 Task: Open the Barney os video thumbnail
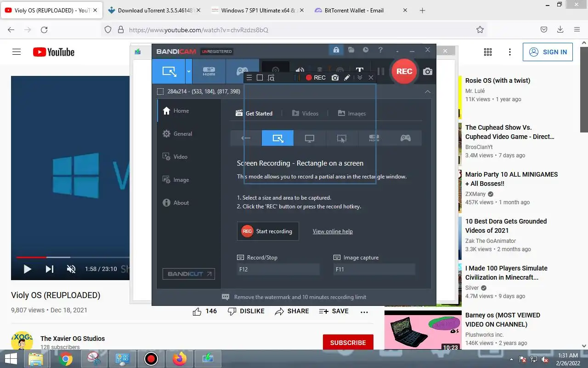[423, 330]
